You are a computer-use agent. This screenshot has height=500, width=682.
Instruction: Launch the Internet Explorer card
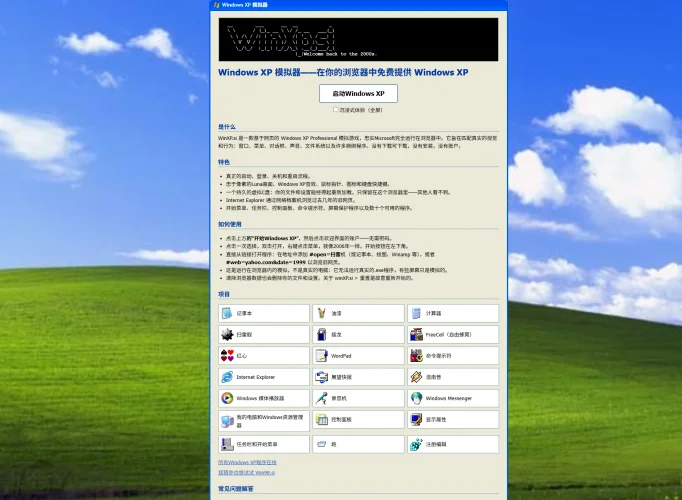coord(264,377)
